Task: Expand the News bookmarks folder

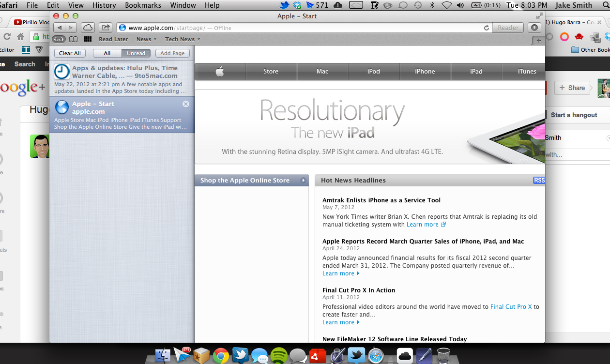Action: coord(146,39)
